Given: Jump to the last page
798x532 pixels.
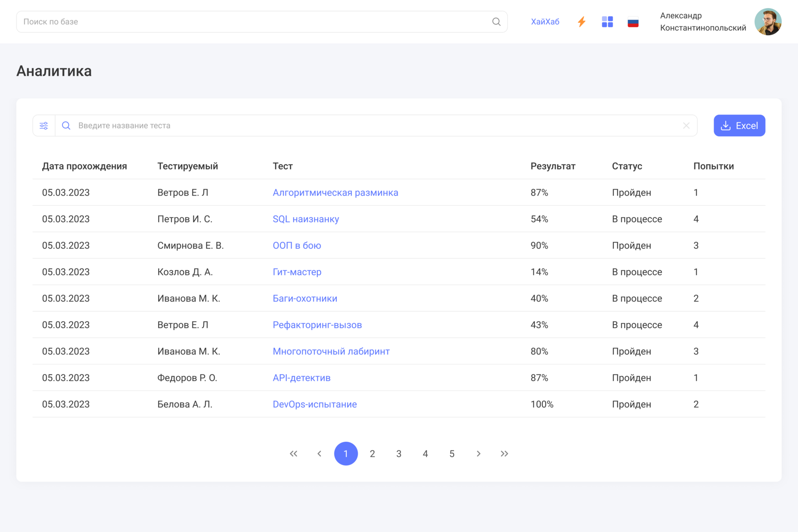Looking at the screenshot, I should (504, 454).
